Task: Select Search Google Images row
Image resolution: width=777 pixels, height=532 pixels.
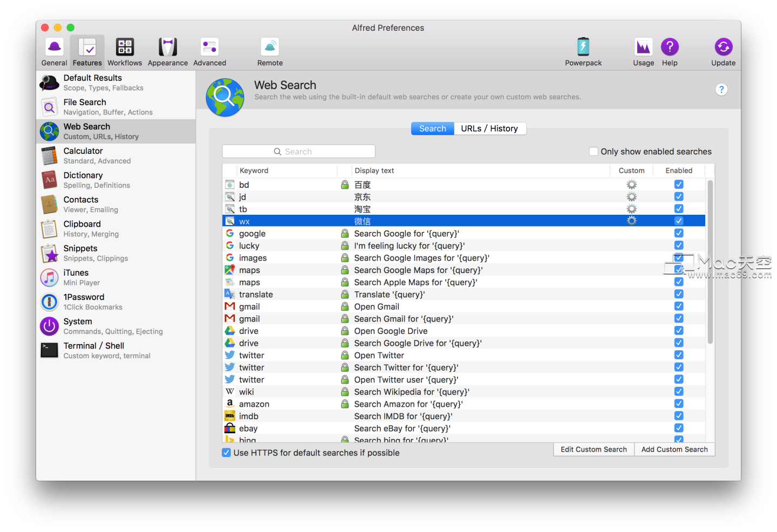Action: [x=464, y=258]
